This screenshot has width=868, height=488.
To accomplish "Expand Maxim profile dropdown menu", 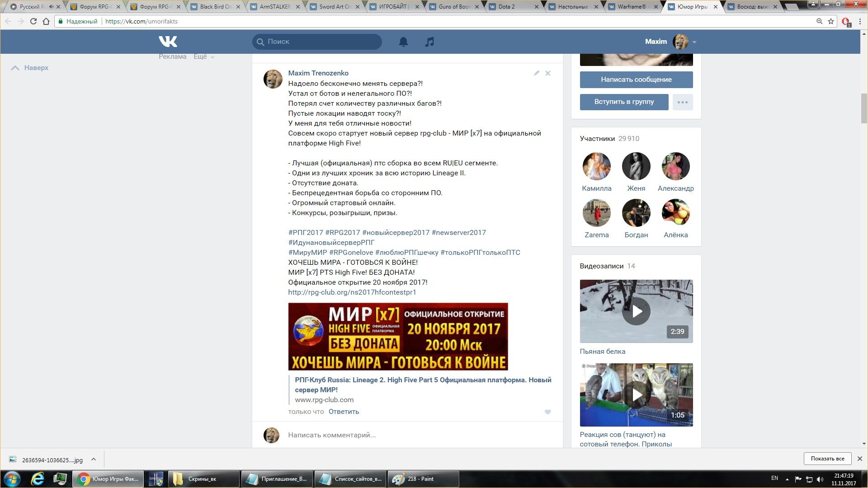I will click(x=694, y=42).
